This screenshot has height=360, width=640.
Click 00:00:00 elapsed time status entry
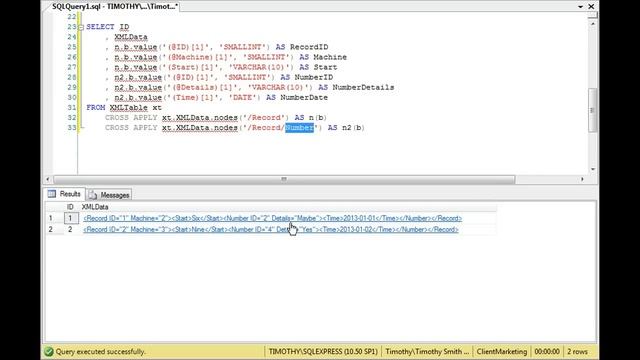click(x=547, y=351)
